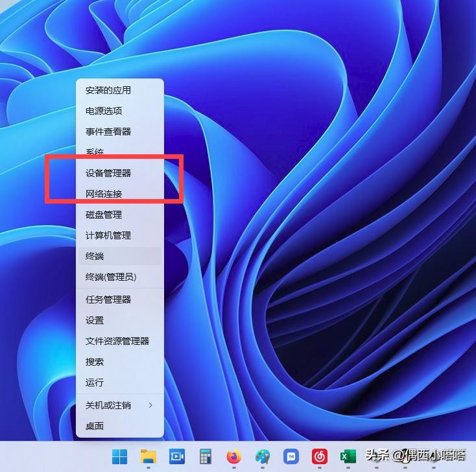Select 桌面 at the menu bottom
This screenshot has width=476, height=472.
click(120, 426)
